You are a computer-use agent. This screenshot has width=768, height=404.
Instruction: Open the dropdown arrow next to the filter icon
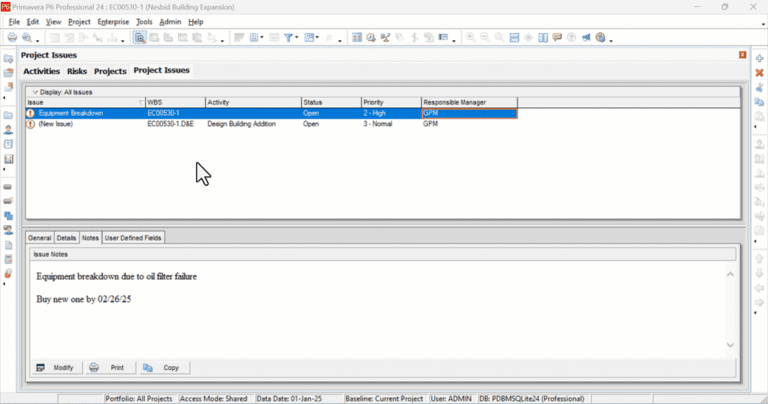296,38
